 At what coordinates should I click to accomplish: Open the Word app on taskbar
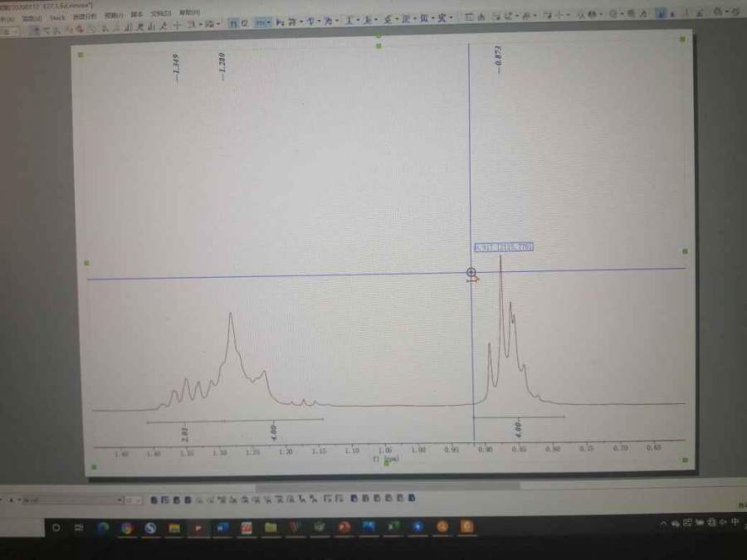pos(222,528)
